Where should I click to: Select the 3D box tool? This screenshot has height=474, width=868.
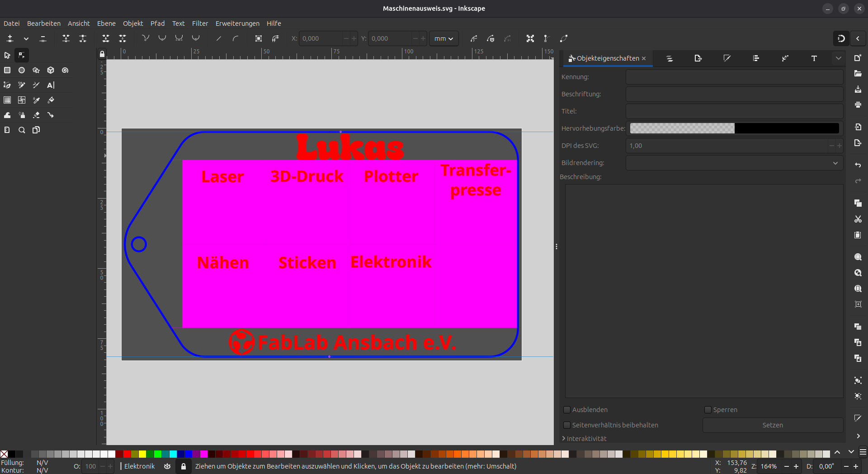(x=51, y=71)
